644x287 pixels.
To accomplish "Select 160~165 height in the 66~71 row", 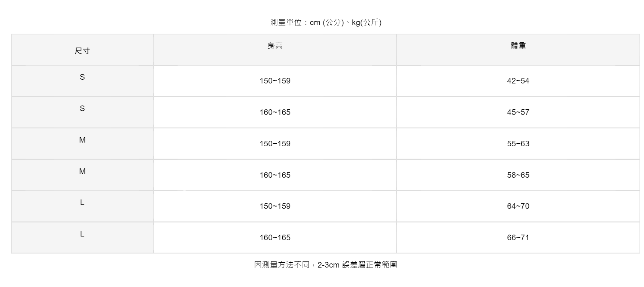I will click(275, 238).
